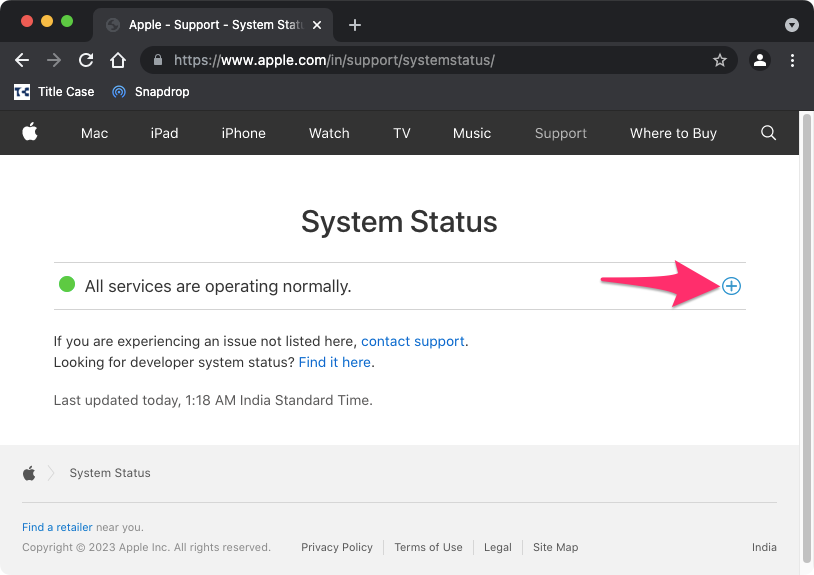
Task: Open the browser profile avatar
Action: coord(759,60)
